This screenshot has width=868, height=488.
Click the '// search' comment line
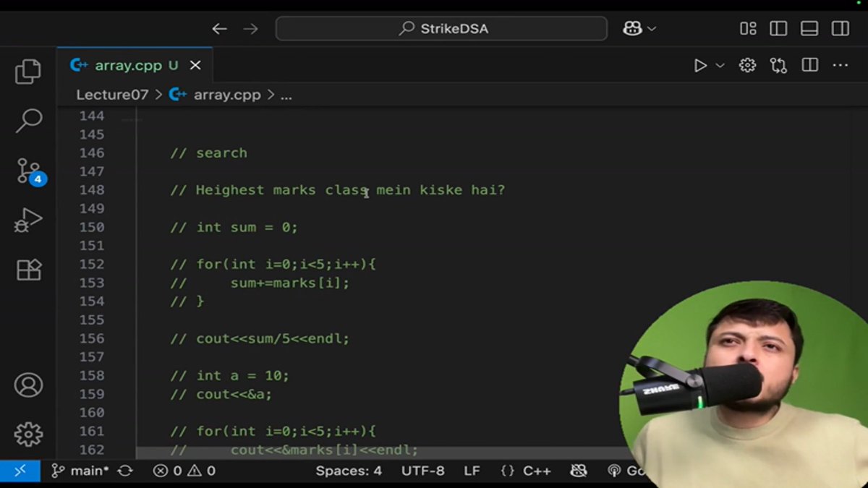209,153
